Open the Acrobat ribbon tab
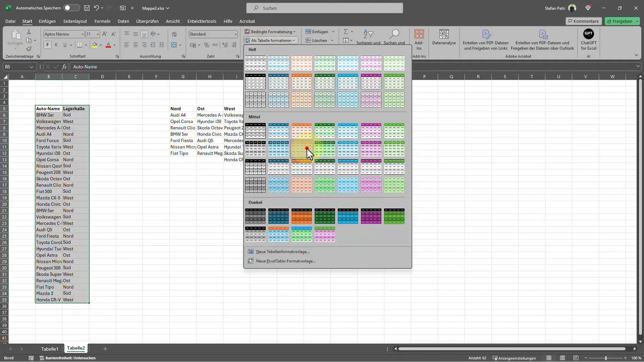644x362 pixels. coord(247,21)
